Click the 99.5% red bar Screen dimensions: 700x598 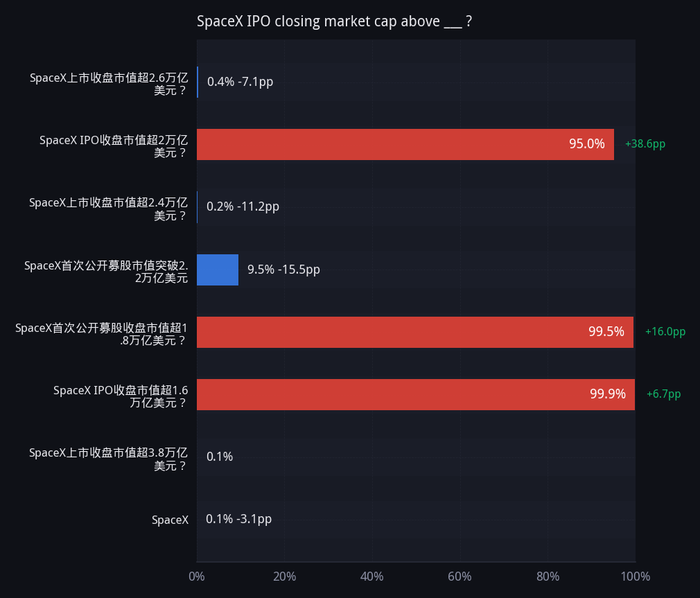point(415,332)
